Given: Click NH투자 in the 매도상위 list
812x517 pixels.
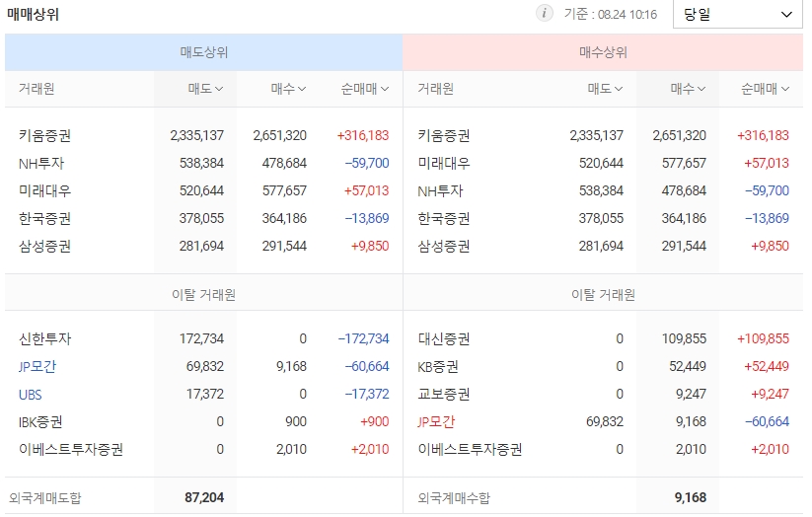Looking at the screenshot, I should point(41,164).
